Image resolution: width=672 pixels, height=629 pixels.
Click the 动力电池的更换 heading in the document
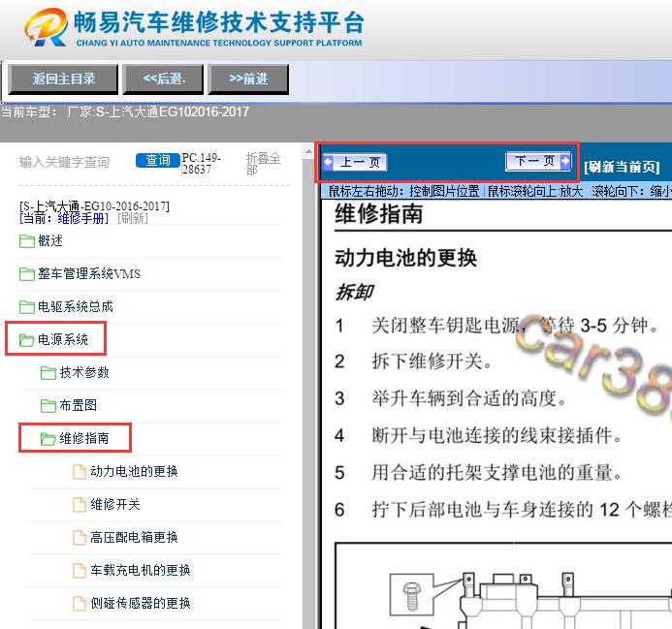[405, 258]
